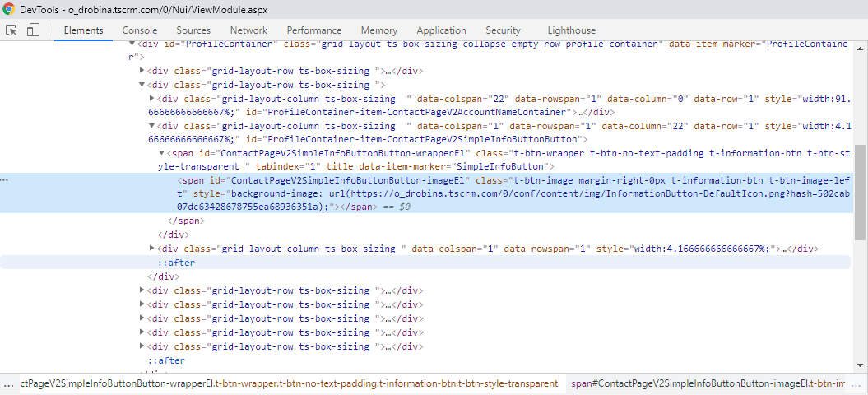Open the Sources tab
Viewport: 868px width, 395px height.
pyautogui.click(x=193, y=30)
